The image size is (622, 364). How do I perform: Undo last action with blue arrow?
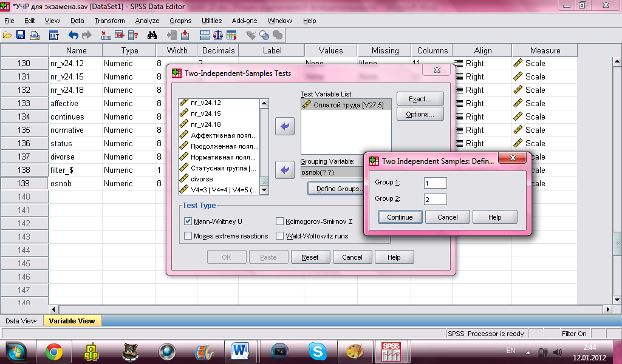tap(73, 35)
